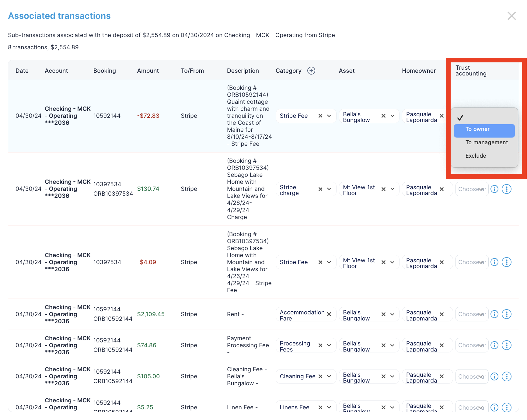Select booking ORB10397534 text
Image resolution: width=527 pixels, height=420 pixels.
tap(113, 194)
